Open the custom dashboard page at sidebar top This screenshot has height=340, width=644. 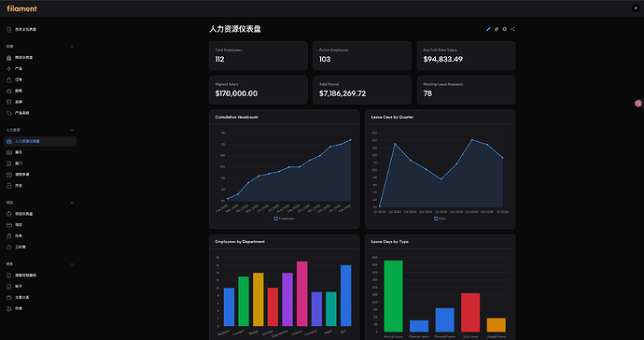(x=40, y=30)
